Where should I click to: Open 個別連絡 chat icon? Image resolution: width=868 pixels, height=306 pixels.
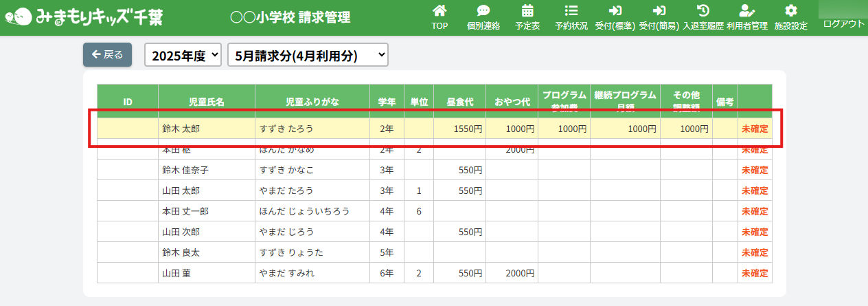[483, 11]
